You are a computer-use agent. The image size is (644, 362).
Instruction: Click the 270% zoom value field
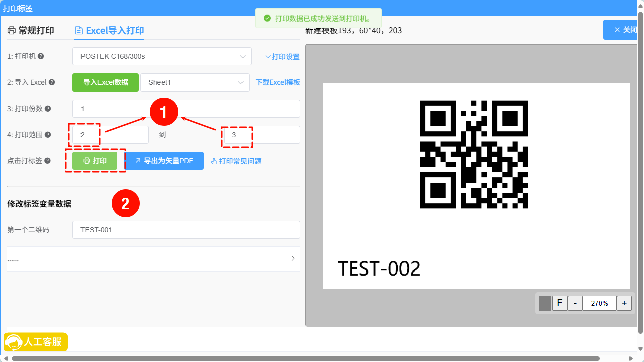(600, 303)
